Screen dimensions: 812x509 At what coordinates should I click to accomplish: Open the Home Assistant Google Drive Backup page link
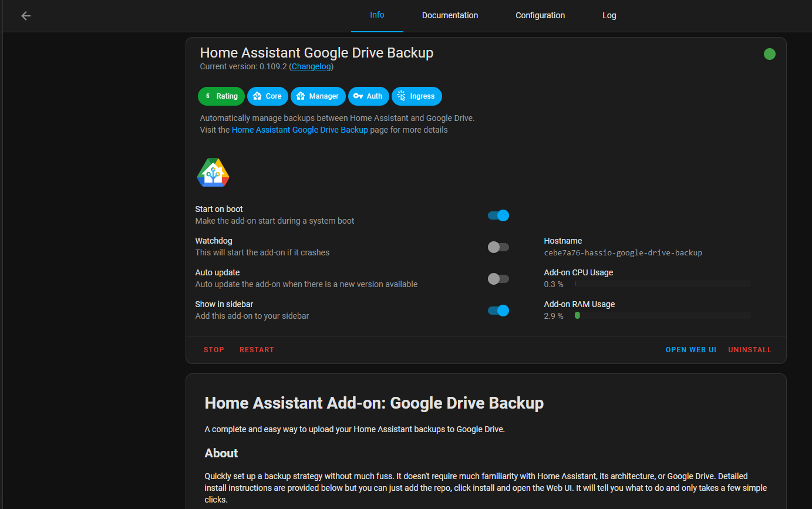[300, 130]
